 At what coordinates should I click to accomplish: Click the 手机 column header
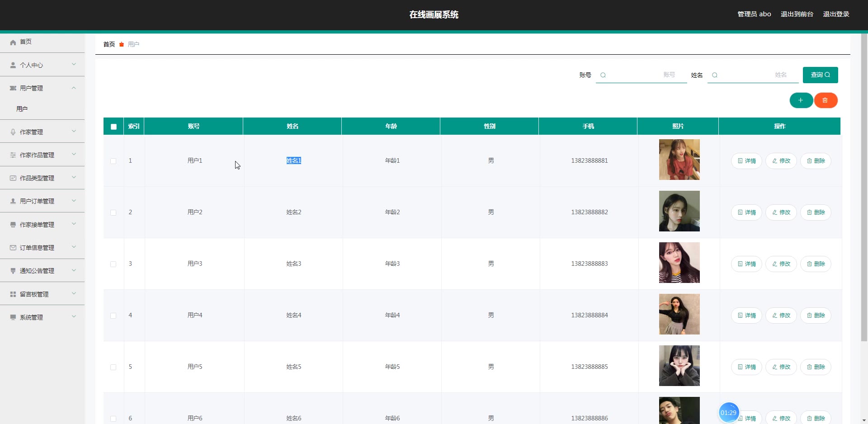[x=588, y=127]
